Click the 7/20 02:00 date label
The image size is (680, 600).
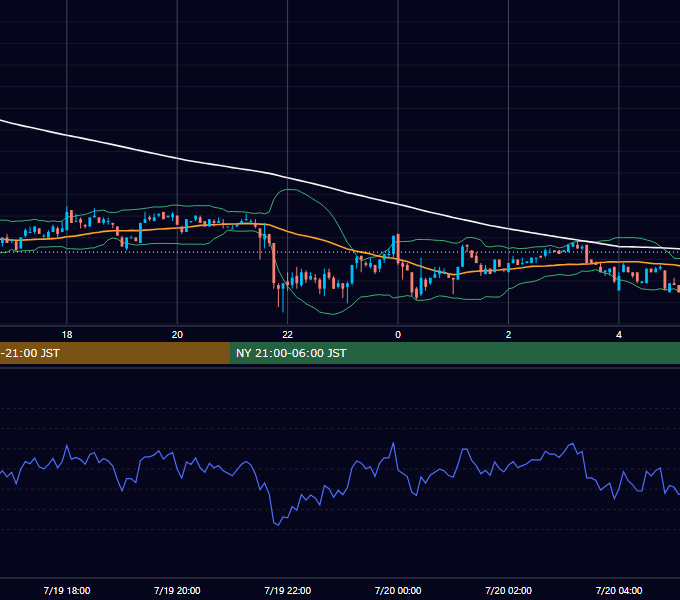click(x=508, y=590)
